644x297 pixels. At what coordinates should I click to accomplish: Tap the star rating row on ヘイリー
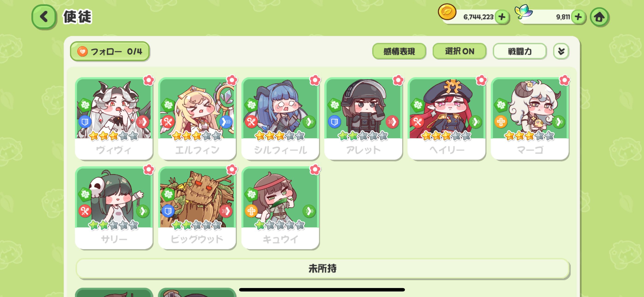[446, 136]
